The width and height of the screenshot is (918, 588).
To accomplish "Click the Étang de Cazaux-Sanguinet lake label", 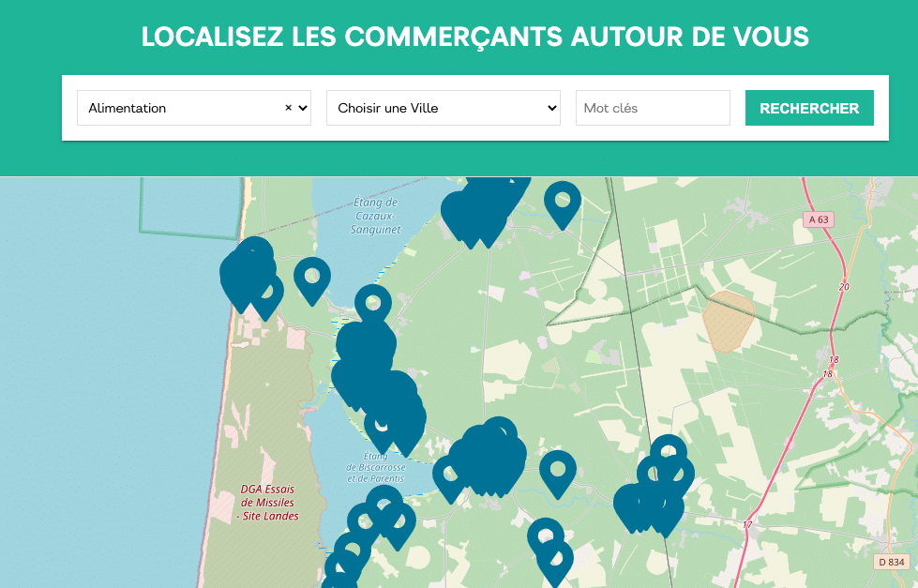I will click(x=375, y=216).
